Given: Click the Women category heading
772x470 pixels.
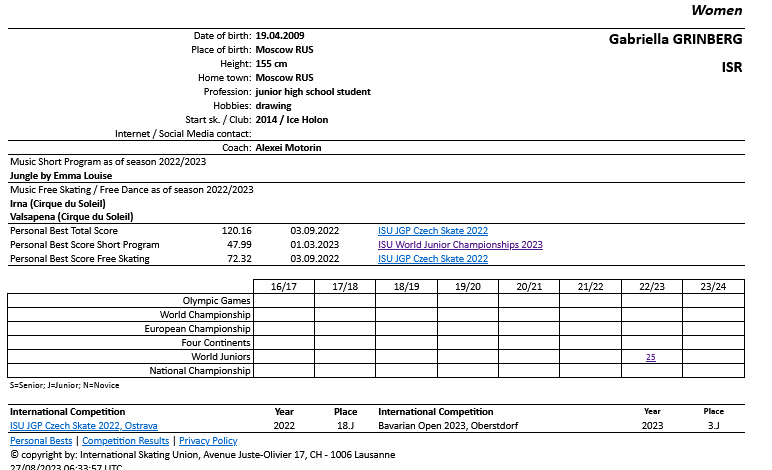Looking at the screenshot, I should [x=717, y=11].
